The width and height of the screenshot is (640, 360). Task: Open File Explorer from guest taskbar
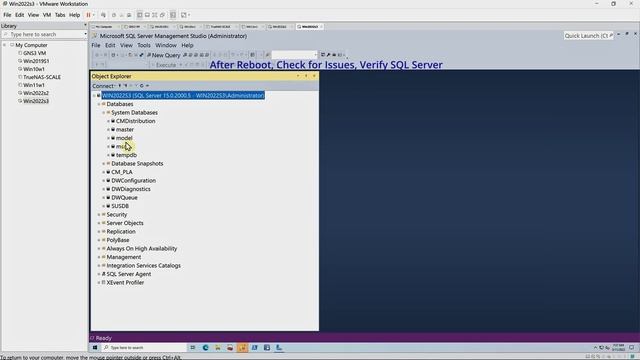point(218,348)
